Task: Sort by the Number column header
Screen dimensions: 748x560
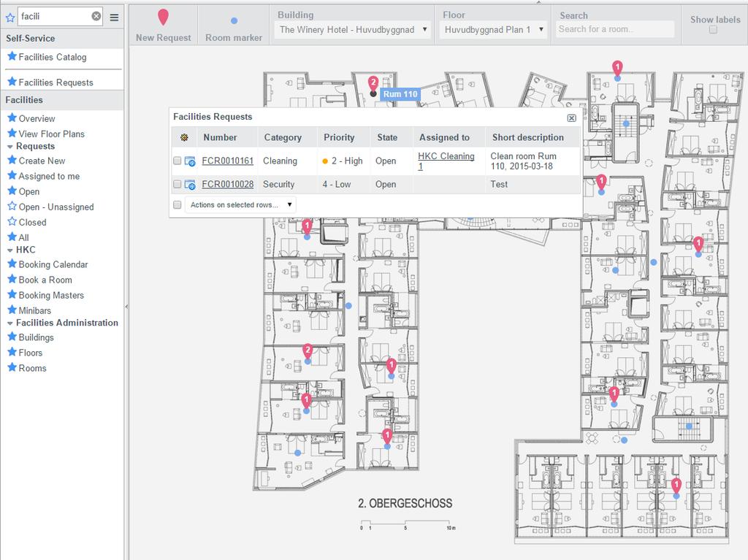Action: click(220, 137)
